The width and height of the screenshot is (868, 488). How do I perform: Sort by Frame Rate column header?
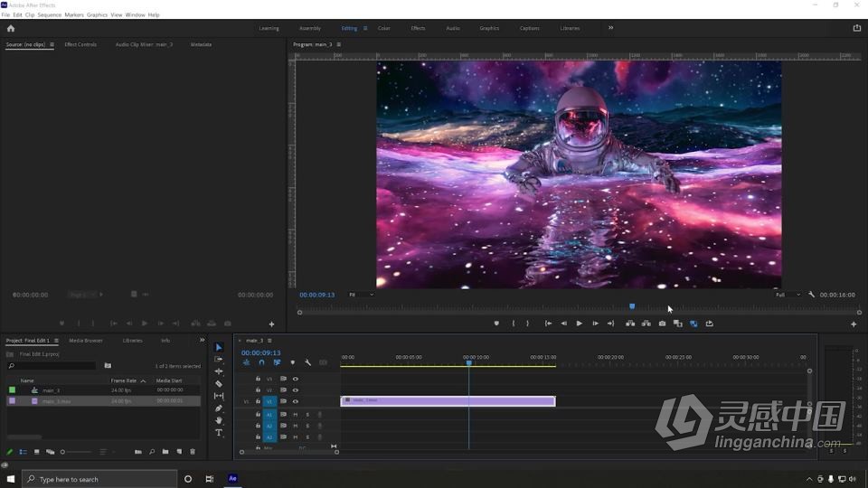pos(124,380)
